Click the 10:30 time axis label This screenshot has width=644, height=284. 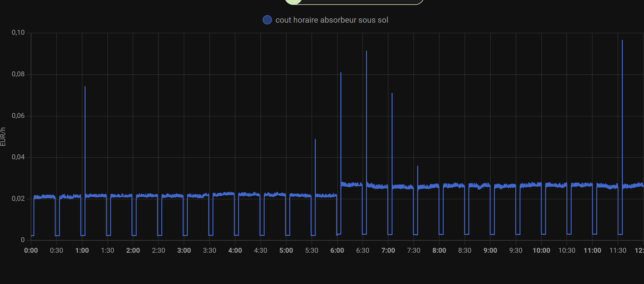click(x=567, y=250)
